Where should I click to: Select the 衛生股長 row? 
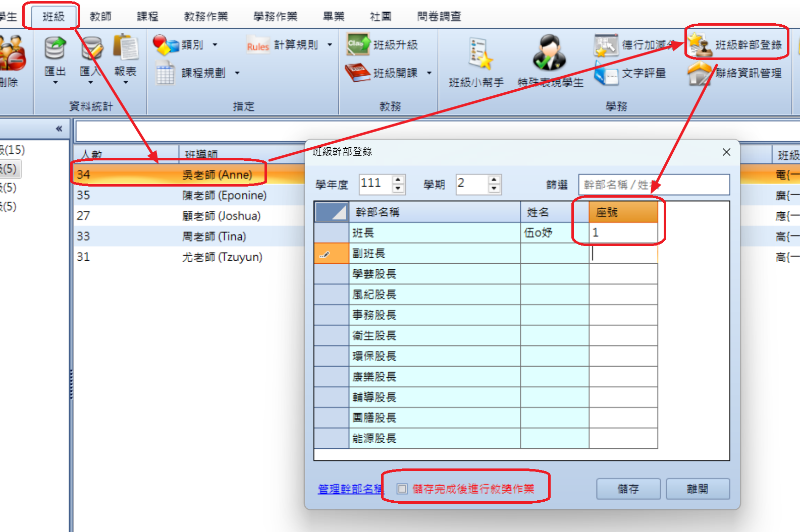486,336
